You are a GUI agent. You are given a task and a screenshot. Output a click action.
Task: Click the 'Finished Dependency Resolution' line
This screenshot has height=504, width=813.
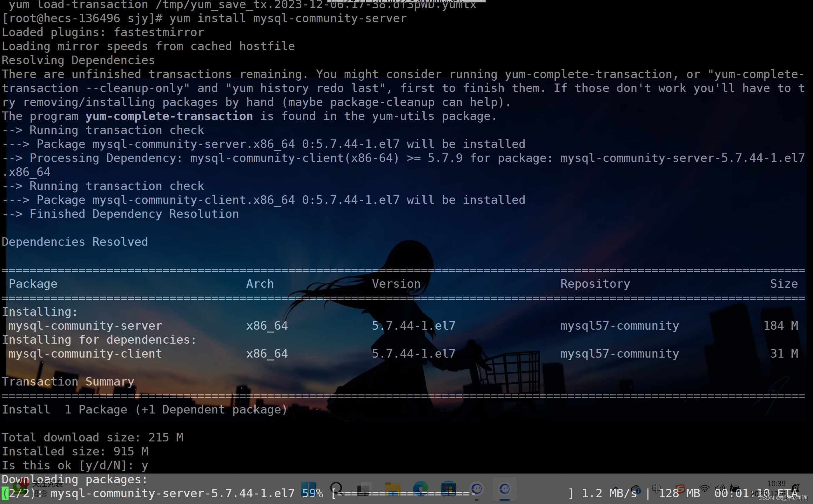pos(134,214)
